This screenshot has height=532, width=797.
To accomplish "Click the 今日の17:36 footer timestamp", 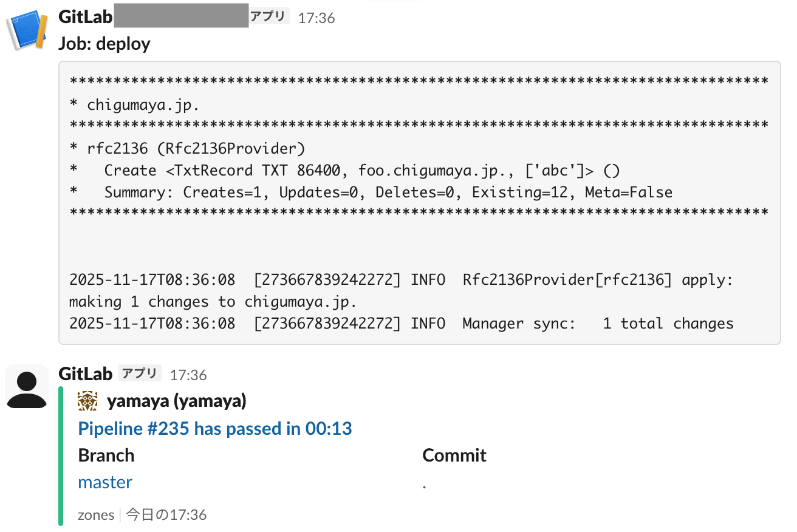I will (166, 515).
